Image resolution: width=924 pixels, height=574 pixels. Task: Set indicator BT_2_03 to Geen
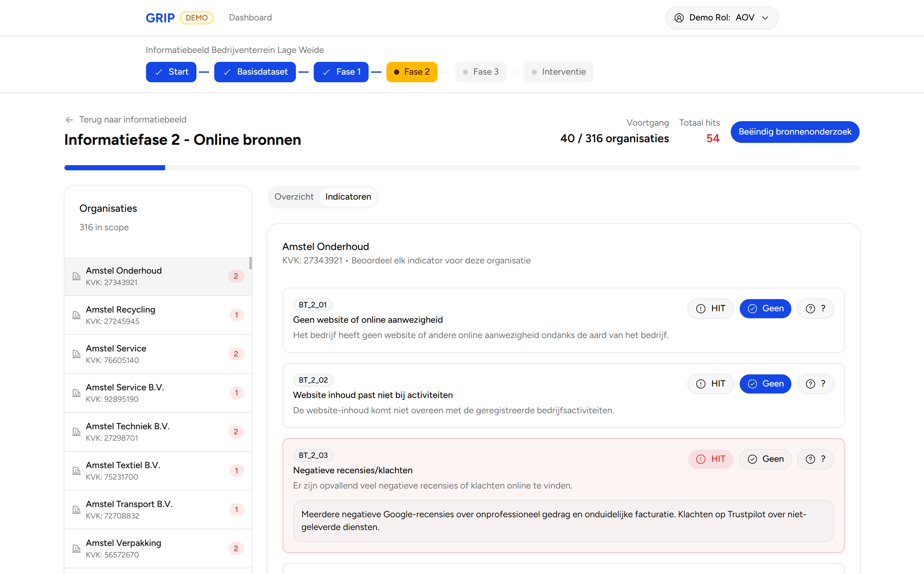tap(765, 458)
